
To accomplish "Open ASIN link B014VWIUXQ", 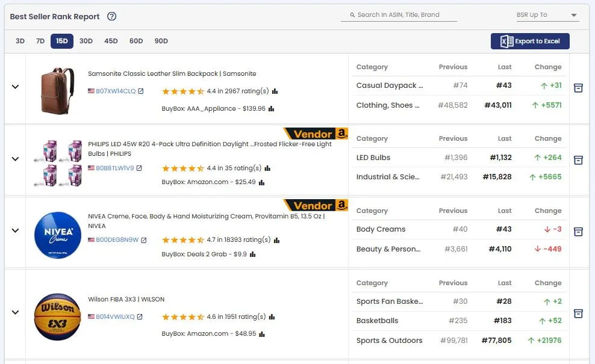I will coord(115,316).
